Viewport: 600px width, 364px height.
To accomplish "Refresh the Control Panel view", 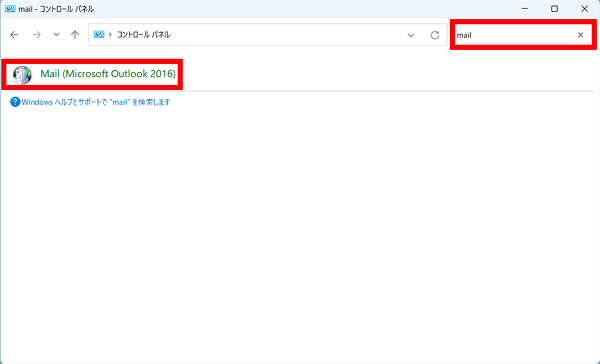I will (435, 35).
